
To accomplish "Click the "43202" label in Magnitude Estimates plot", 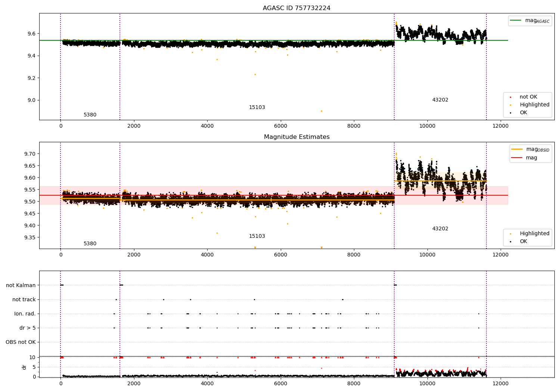I will (440, 229).
